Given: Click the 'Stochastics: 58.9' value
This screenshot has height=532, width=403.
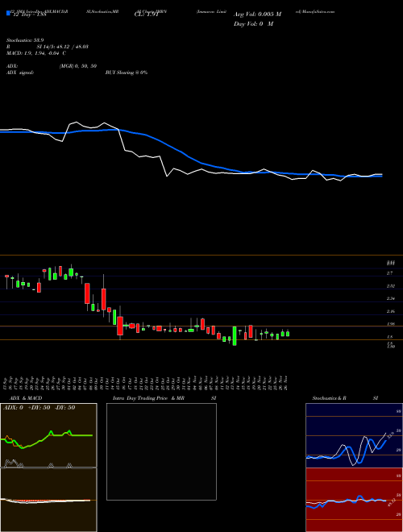Looking at the screenshot, I should point(25,40).
